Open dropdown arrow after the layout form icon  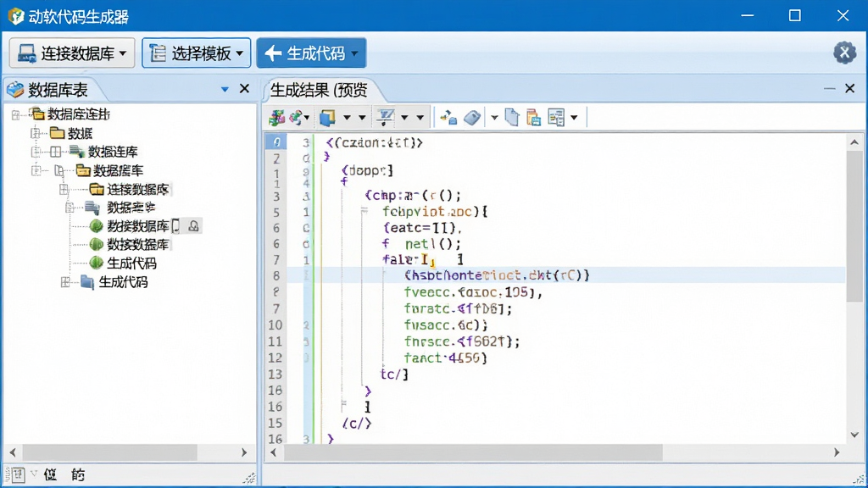tap(574, 118)
